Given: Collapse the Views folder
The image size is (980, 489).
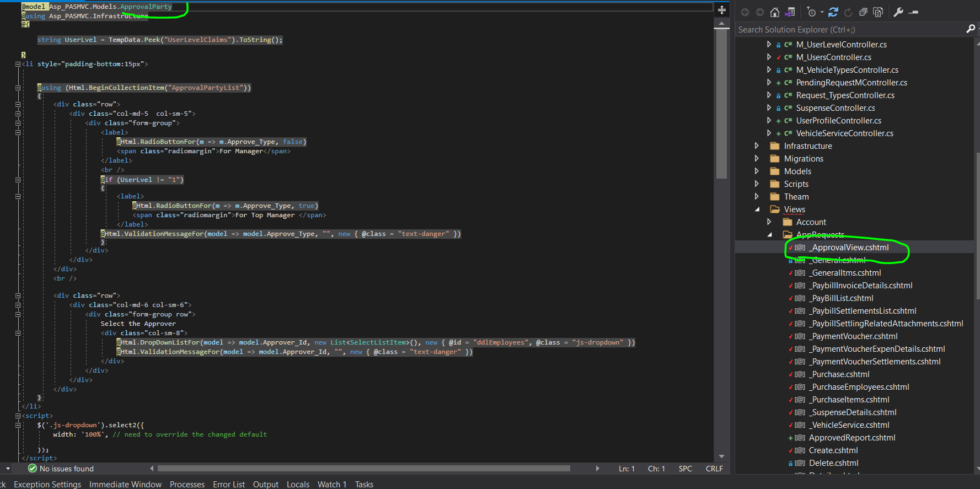Looking at the screenshot, I should (x=757, y=209).
